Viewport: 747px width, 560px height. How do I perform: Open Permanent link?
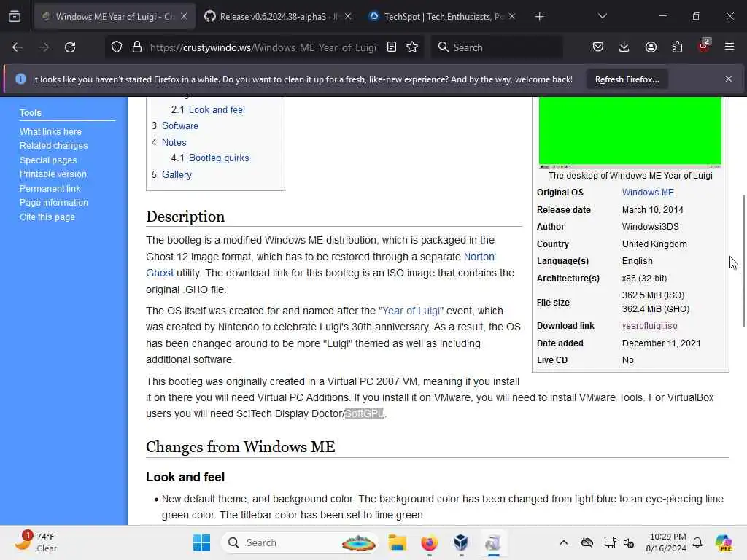(50, 189)
